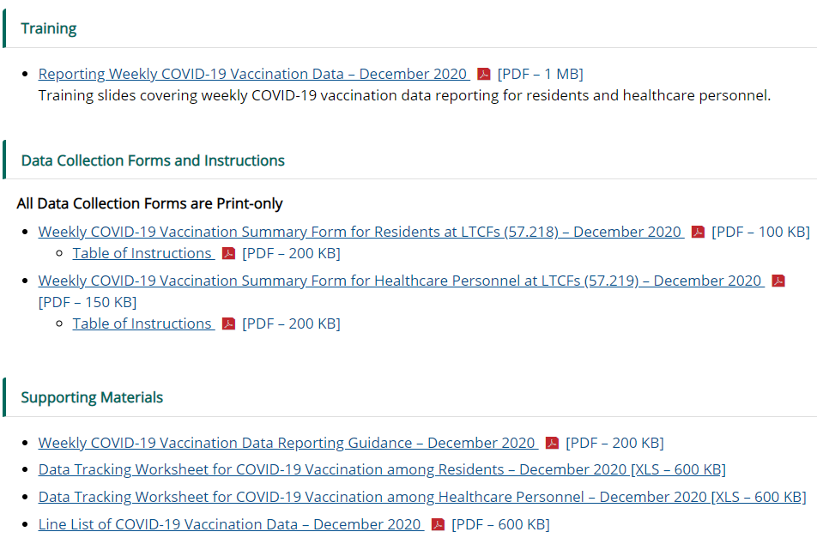Download Data Tracking Worksheet for Vaccination among Residents
The height and width of the screenshot is (545, 818).
(381, 470)
